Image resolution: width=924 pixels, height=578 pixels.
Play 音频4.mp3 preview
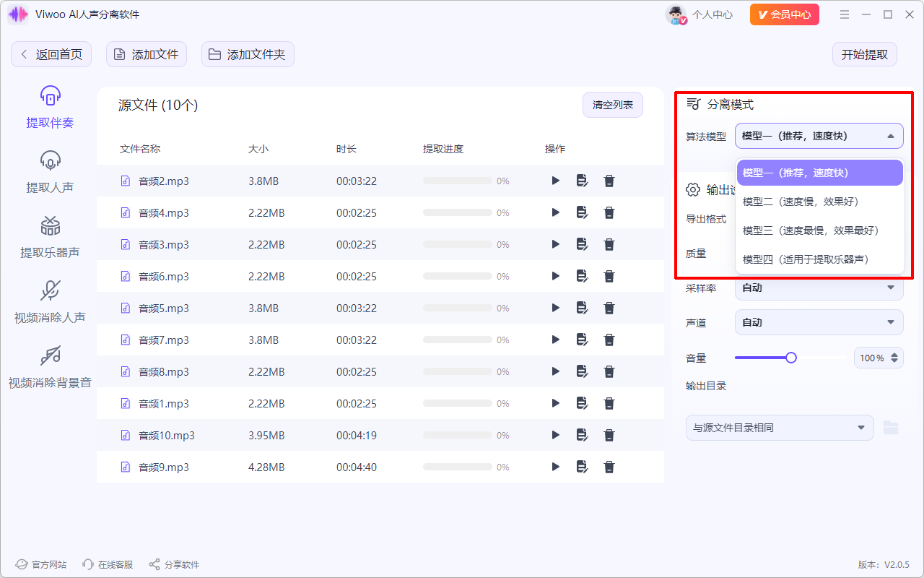point(555,212)
